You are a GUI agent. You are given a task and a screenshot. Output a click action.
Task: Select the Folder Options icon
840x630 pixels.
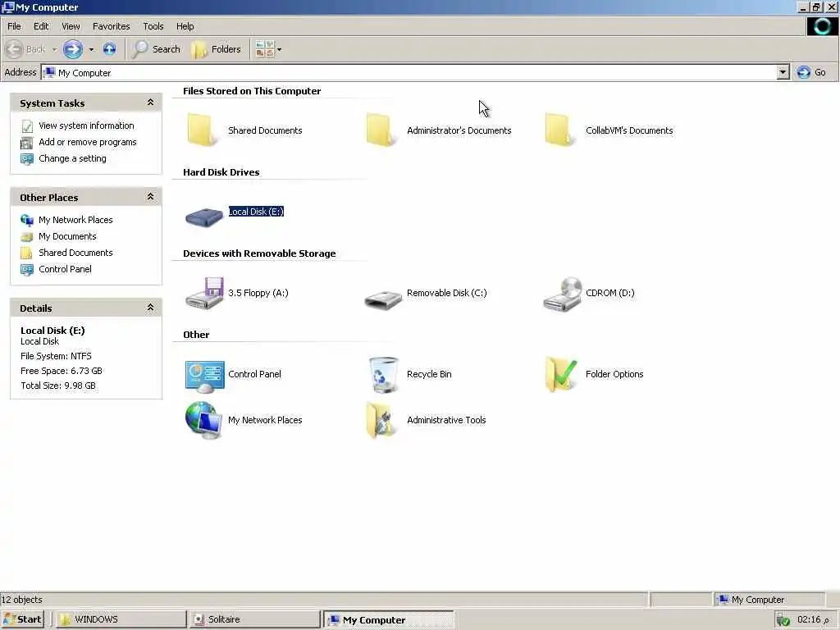(561, 374)
